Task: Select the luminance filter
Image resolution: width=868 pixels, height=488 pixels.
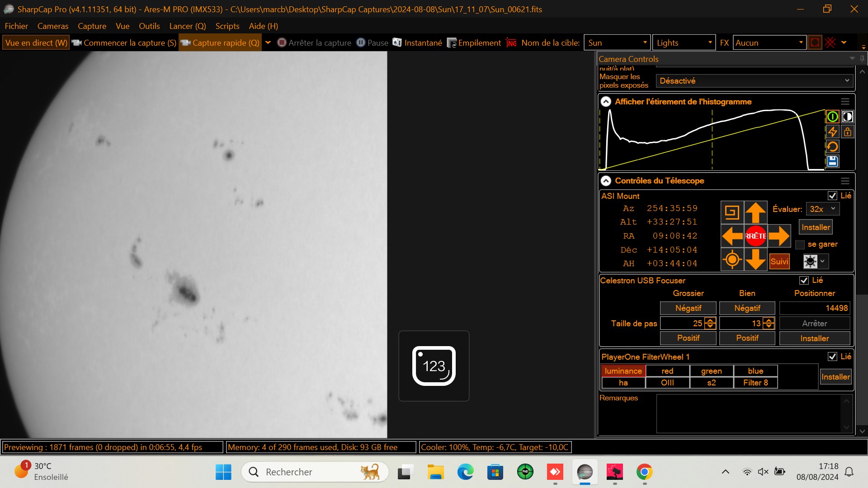Action: click(x=623, y=371)
